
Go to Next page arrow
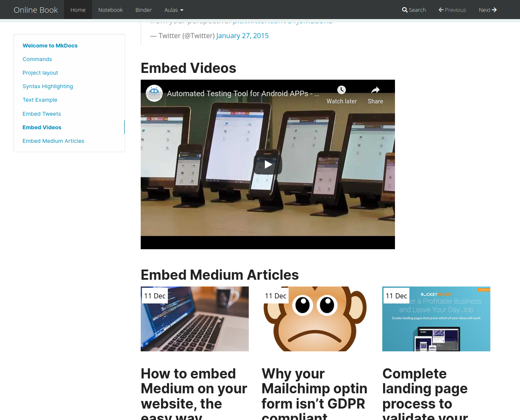(488, 10)
